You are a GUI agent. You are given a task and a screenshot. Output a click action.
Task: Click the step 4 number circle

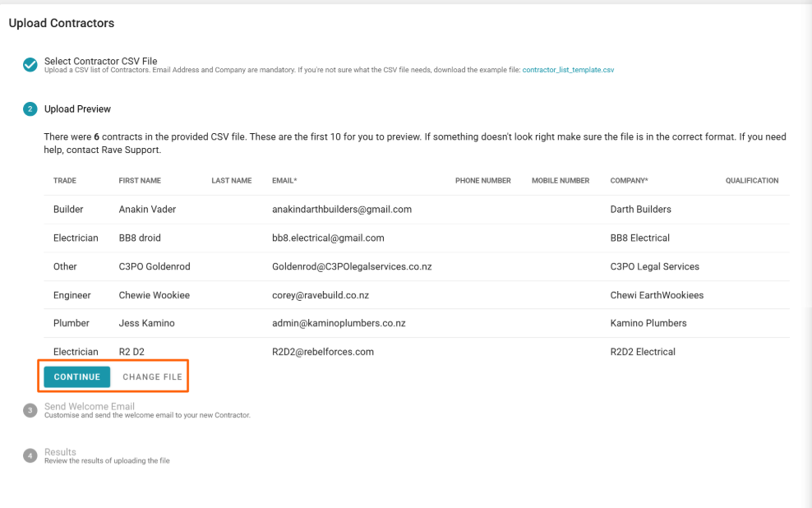30,455
